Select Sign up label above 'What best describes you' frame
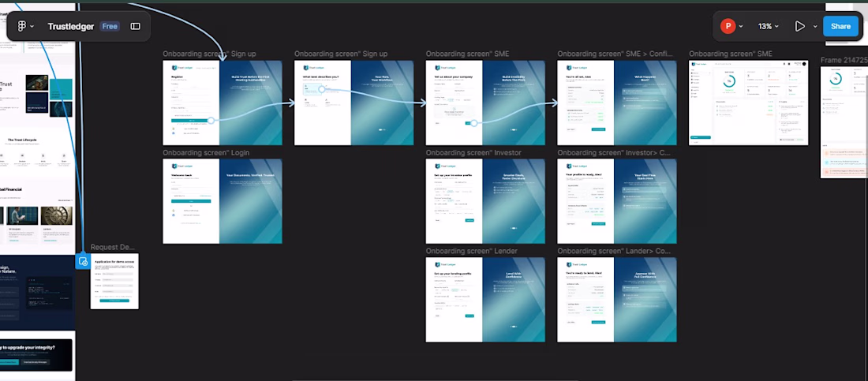 point(341,54)
